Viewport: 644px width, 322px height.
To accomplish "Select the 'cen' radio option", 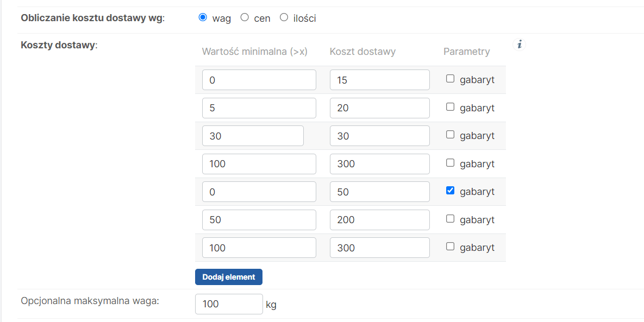I will coord(245,17).
